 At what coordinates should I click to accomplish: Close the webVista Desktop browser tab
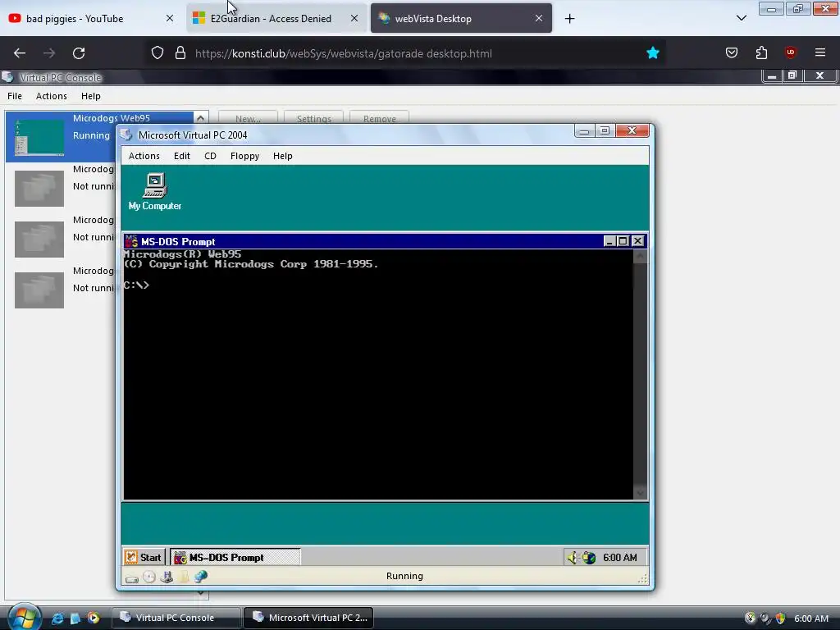coord(538,18)
